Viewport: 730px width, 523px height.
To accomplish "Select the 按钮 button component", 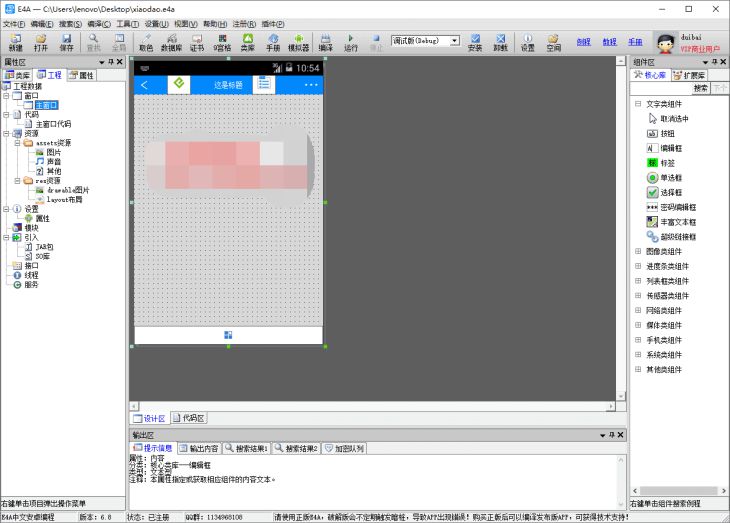I will 661,134.
